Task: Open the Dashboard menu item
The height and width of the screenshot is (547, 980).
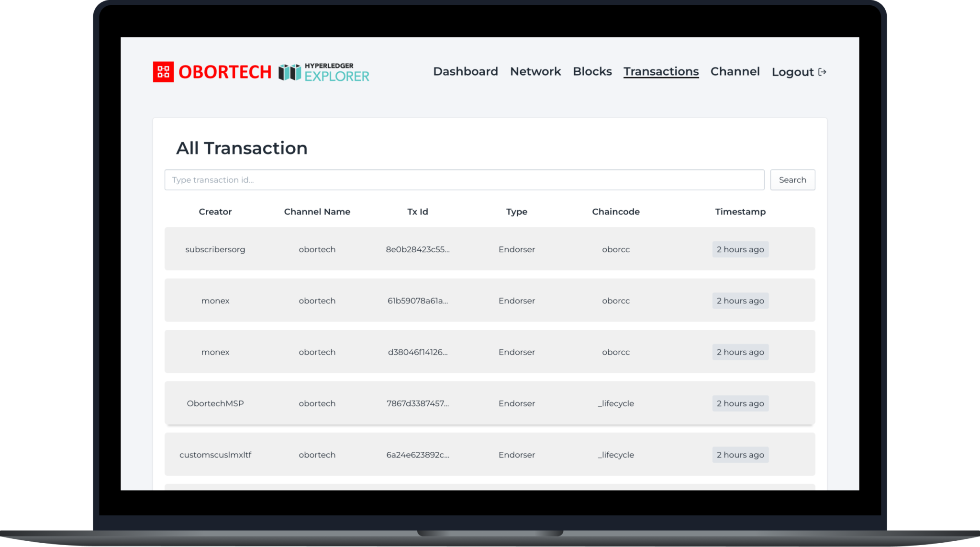Action: 465,71
